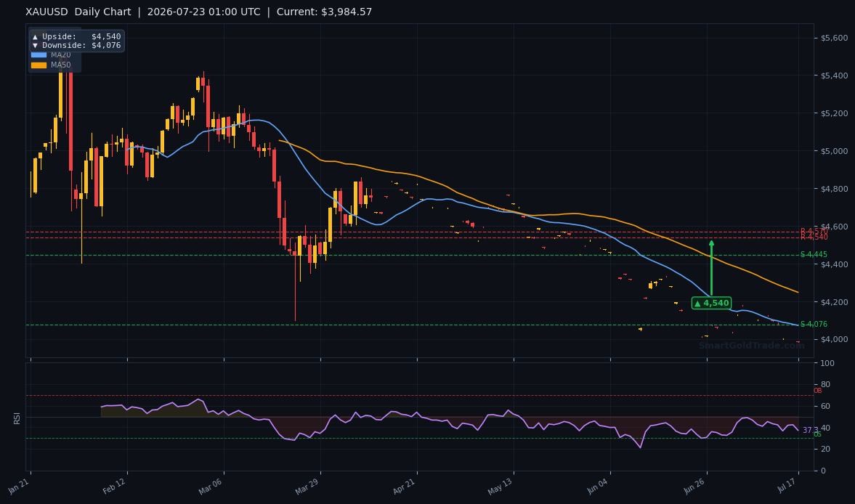Click the $4,400 price axis label
Viewport: 855px width, 504px height.
pyautogui.click(x=834, y=265)
